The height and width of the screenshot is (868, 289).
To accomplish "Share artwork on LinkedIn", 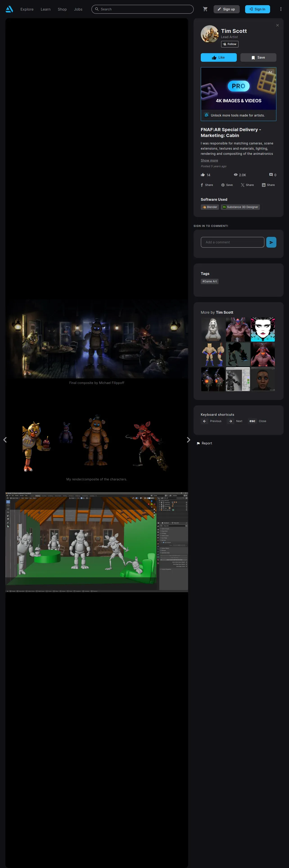I will click(x=268, y=185).
